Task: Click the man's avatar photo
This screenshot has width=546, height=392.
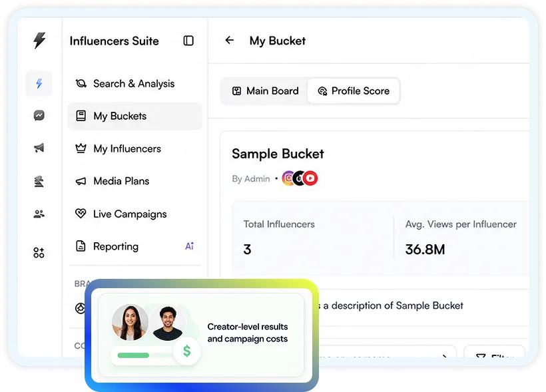Action: (x=168, y=322)
